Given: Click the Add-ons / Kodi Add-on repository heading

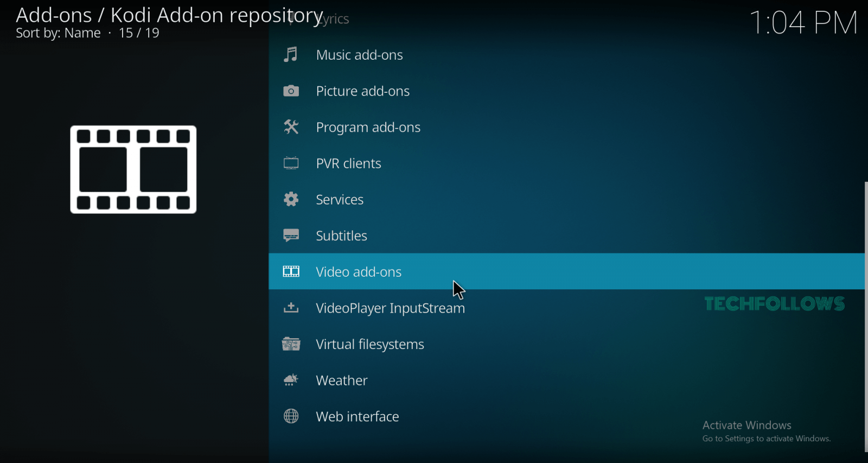Looking at the screenshot, I should 170,15.
